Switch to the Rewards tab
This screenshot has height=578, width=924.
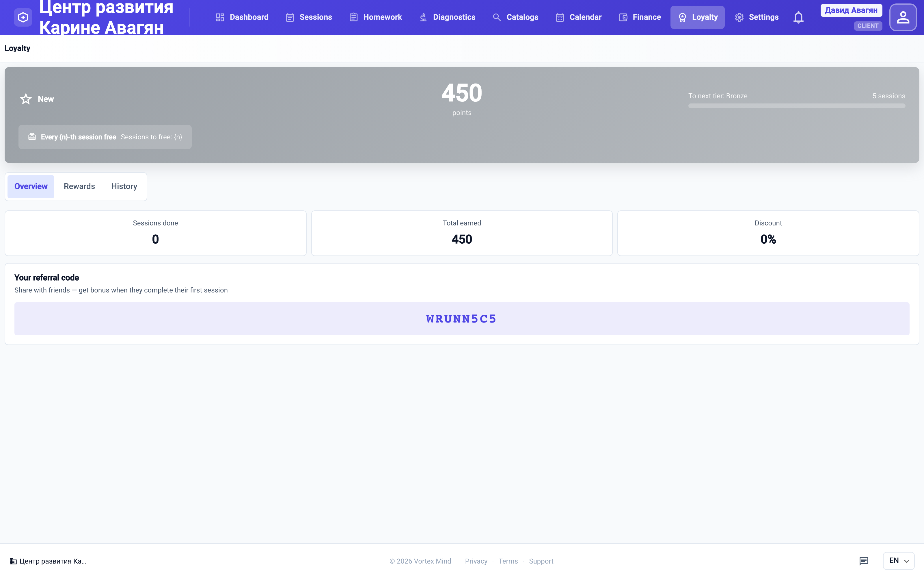click(79, 187)
